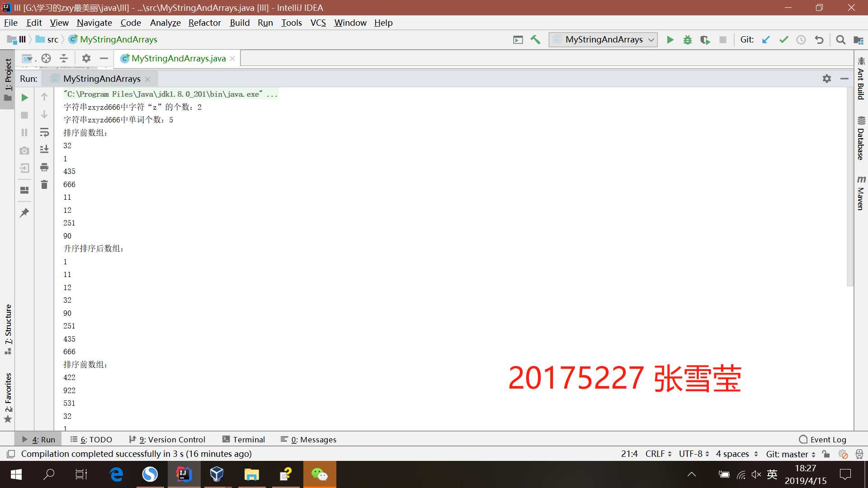Dump threads camera icon

point(25,150)
